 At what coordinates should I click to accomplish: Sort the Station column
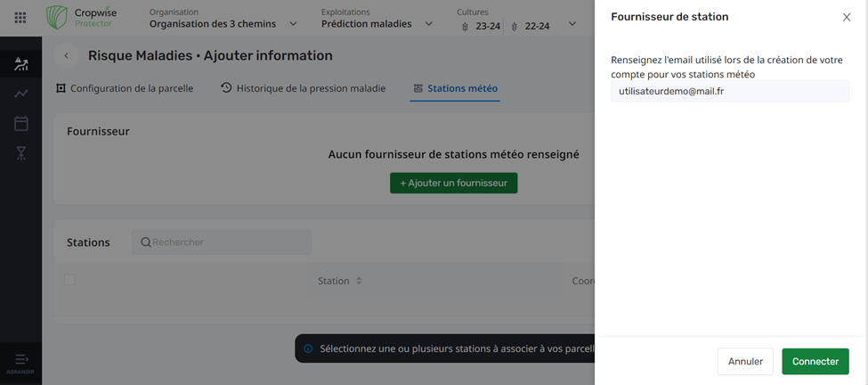(359, 281)
